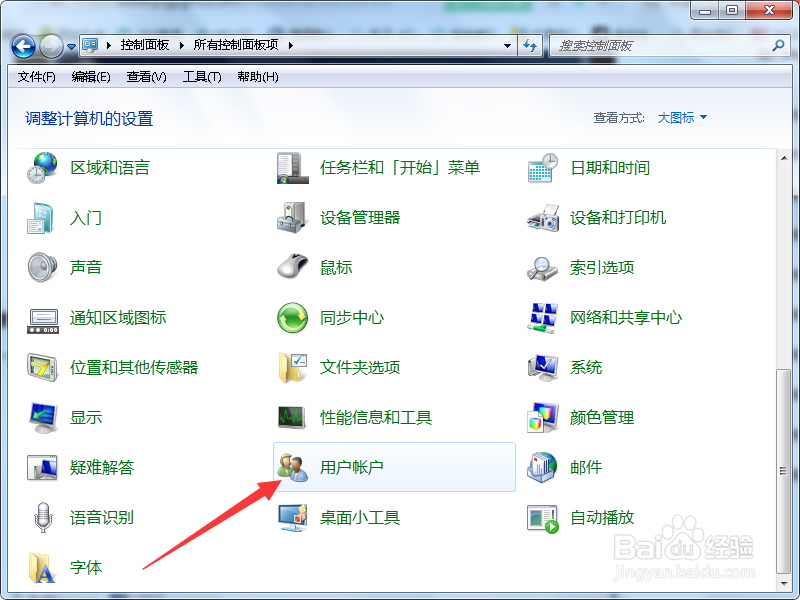Click the 网络和共享中心 text link
Screen dimensions: 800x600
[626, 317]
